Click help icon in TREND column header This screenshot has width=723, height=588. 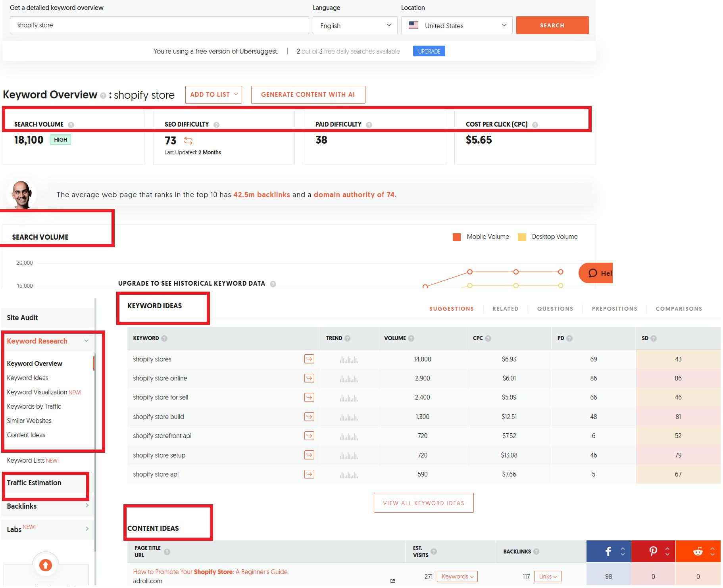click(347, 338)
